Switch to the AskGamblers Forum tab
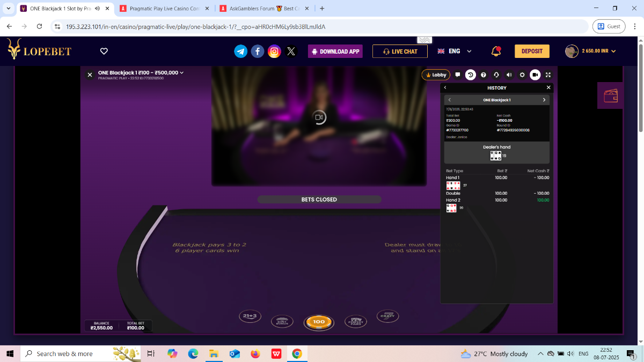Image resolution: width=644 pixels, height=362 pixels. click(x=263, y=9)
